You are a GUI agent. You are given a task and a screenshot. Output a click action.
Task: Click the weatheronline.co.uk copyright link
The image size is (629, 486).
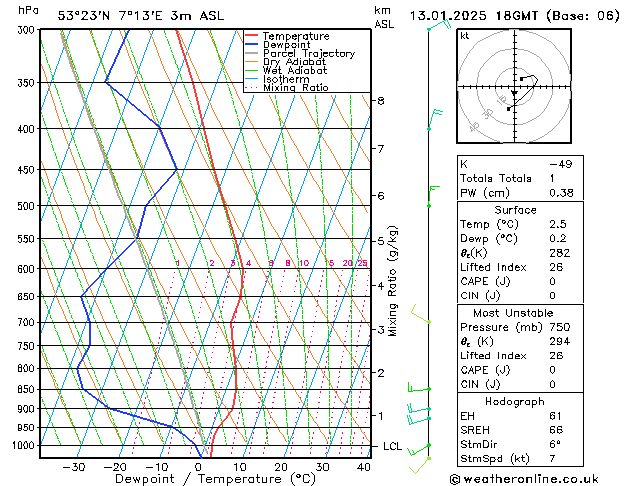524,479
